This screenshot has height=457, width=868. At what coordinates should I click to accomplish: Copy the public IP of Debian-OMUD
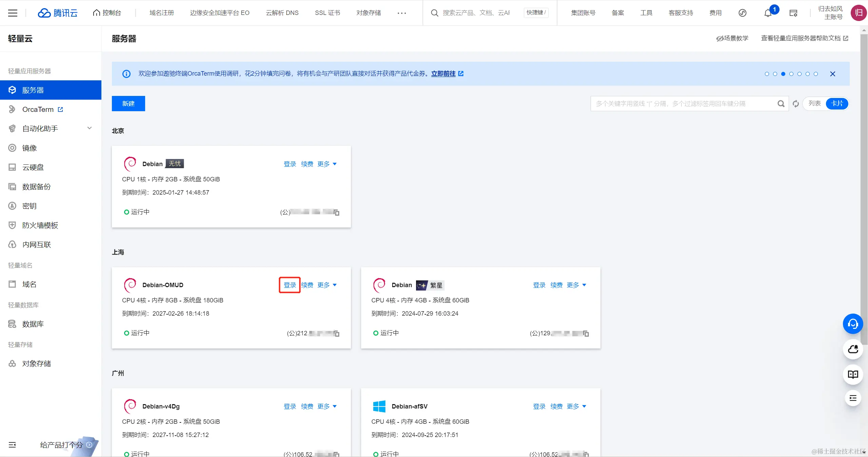pos(336,334)
